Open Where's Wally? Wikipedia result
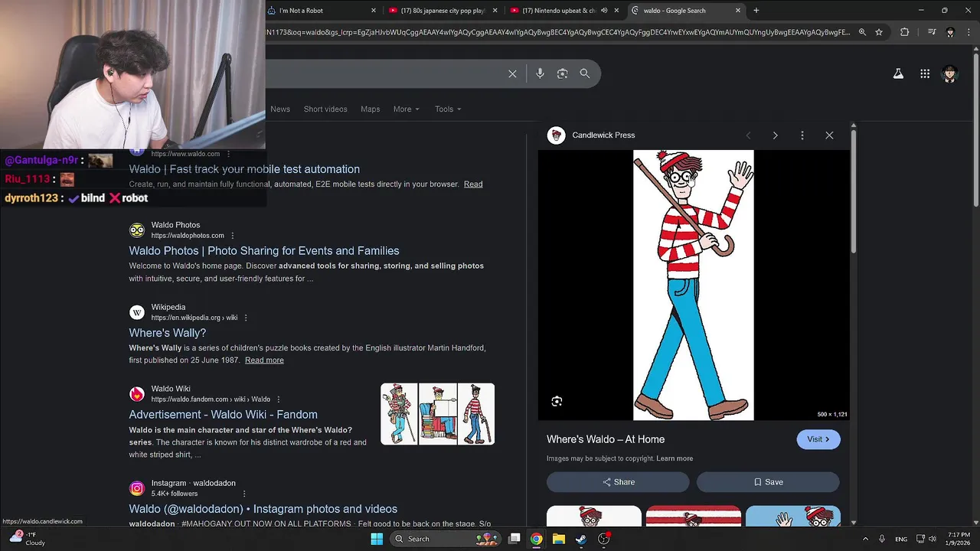Image resolution: width=980 pixels, height=551 pixels. (x=167, y=333)
